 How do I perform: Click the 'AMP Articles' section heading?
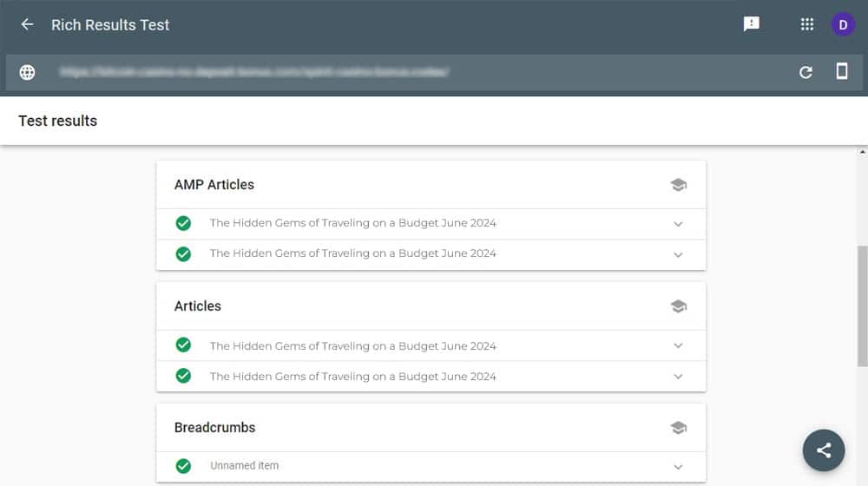214,184
